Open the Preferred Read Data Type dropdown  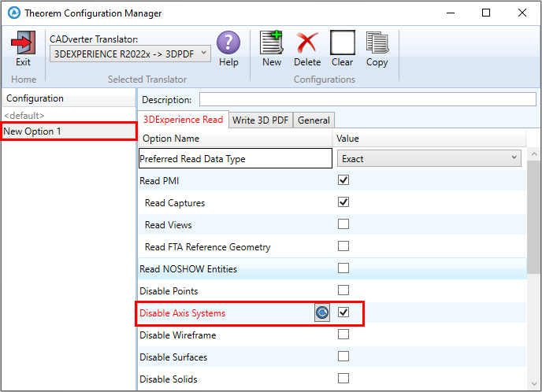coord(429,158)
